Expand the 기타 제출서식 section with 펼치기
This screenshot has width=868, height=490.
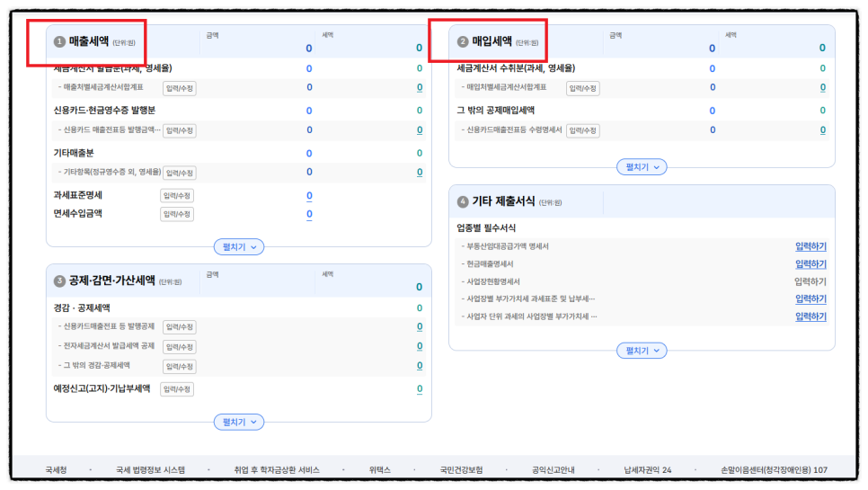[642, 351]
